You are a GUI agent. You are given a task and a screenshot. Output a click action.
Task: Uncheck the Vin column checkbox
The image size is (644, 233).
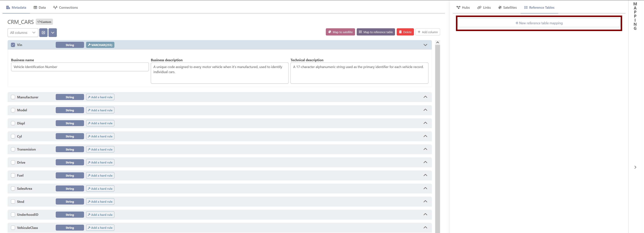click(x=13, y=45)
